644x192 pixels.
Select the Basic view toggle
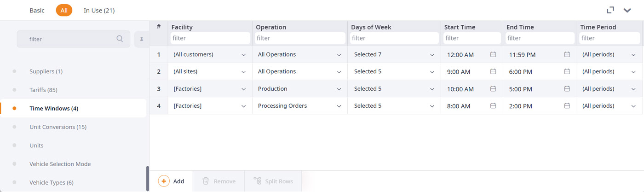pyautogui.click(x=37, y=10)
